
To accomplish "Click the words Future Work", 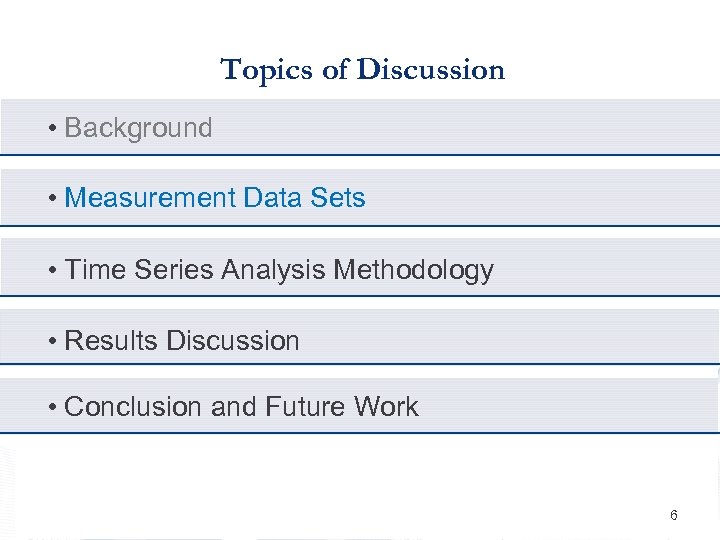I will (341, 407).
